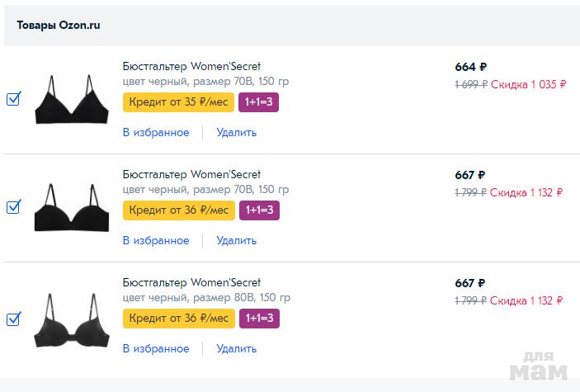The height and width of the screenshot is (392, 580).
Task: Open the 1+1=3 promo badge for the 80B bra
Action: (x=258, y=319)
